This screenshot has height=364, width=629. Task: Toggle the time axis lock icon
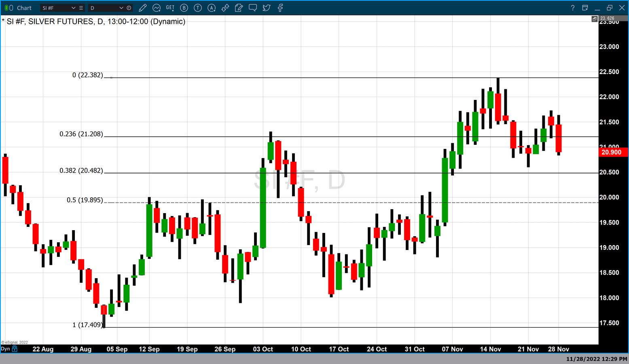tap(15, 349)
